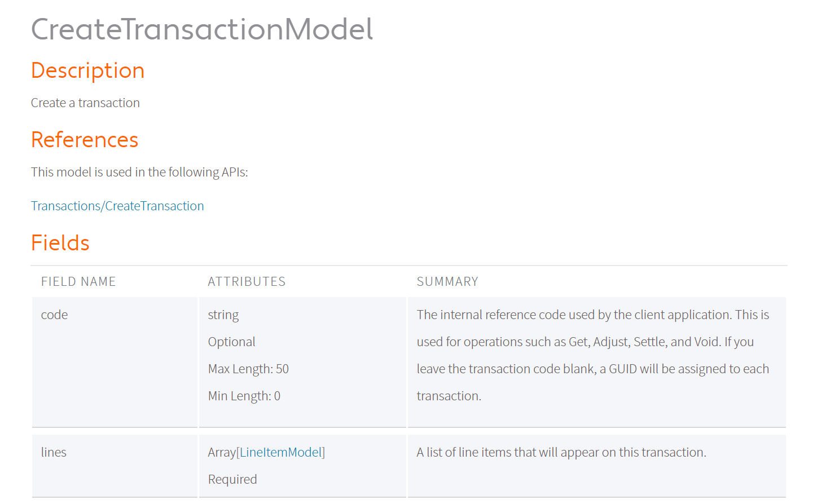Image resolution: width=826 pixels, height=504 pixels.
Task: Click the SUMMARY column header
Action: [x=447, y=282]
